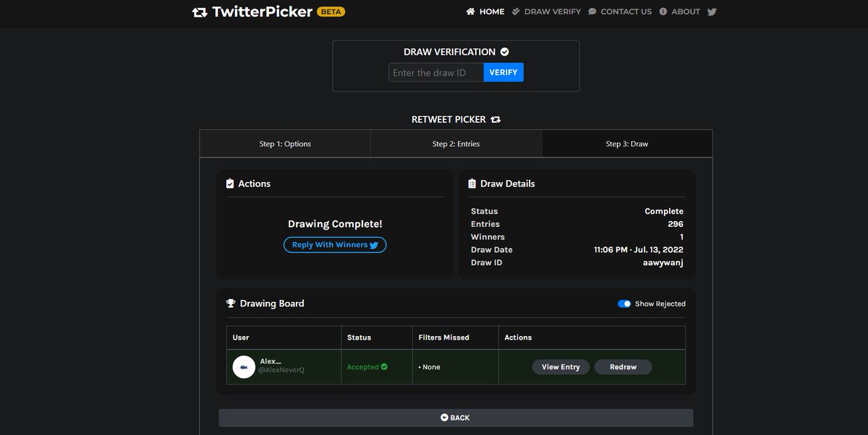Click the Drawing Board trophy icon

[231, 303]
